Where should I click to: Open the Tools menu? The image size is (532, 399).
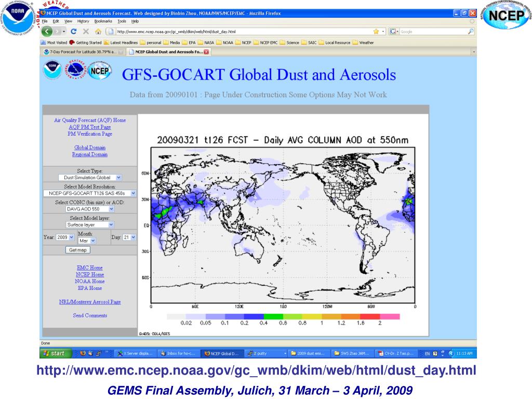point(122,21)
